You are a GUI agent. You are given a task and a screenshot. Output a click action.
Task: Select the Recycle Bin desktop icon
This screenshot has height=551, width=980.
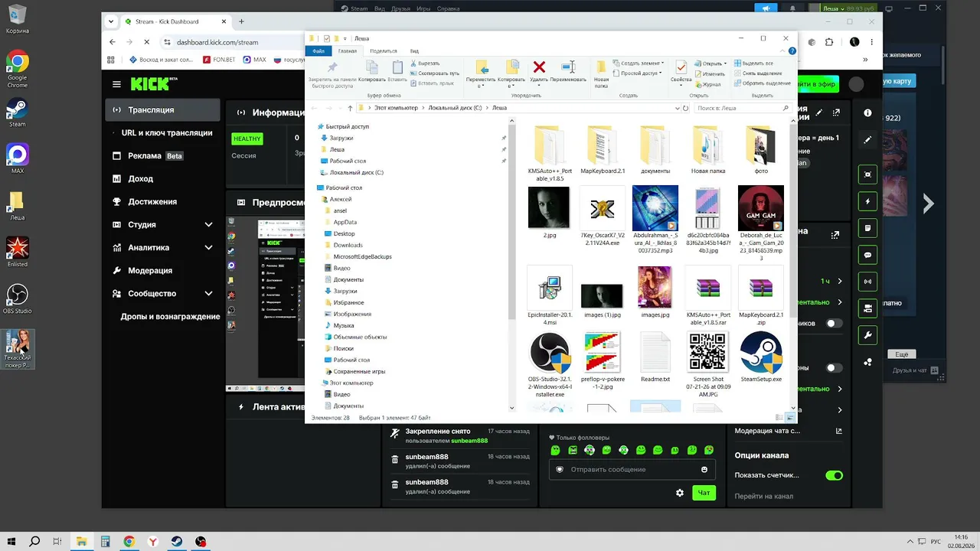tap(17, 20)
